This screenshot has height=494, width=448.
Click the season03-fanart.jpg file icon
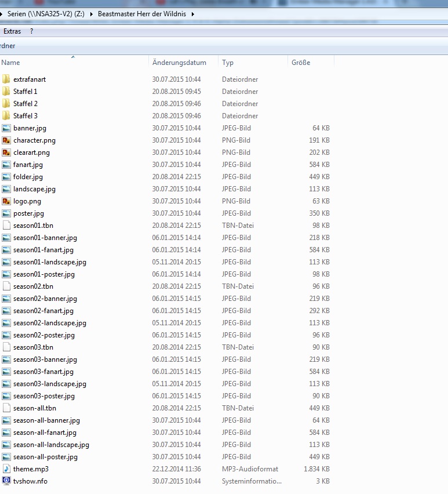tap(6, 372)
